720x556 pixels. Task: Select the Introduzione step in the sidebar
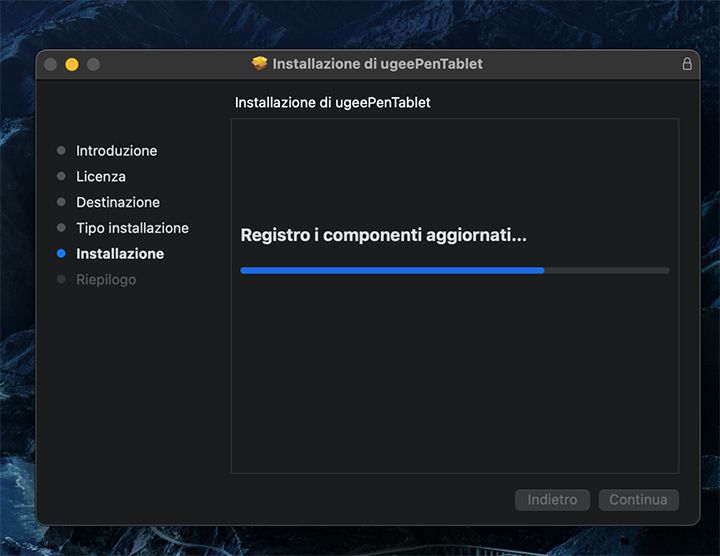[116, 151]
